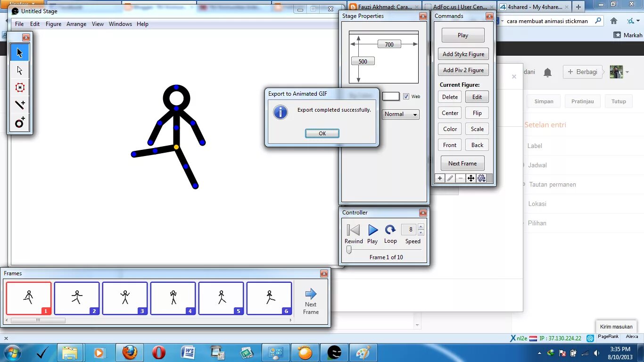Toggle the Loop icon in Controller
The width and height of the screenshot is (644, 362).
[x=390, y=230]
